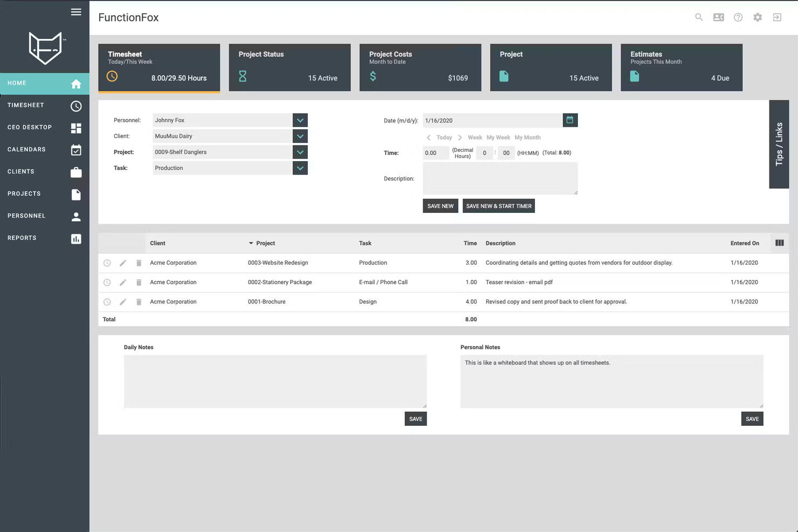This screenshot has height=532, width=798.
Task: Open the Personnel dropdown showing Johnny Fox
Action: tap(300, 120)
